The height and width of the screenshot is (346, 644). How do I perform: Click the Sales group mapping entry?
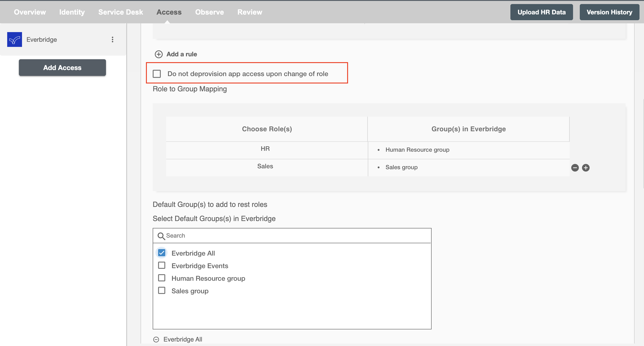pos(401,167)
